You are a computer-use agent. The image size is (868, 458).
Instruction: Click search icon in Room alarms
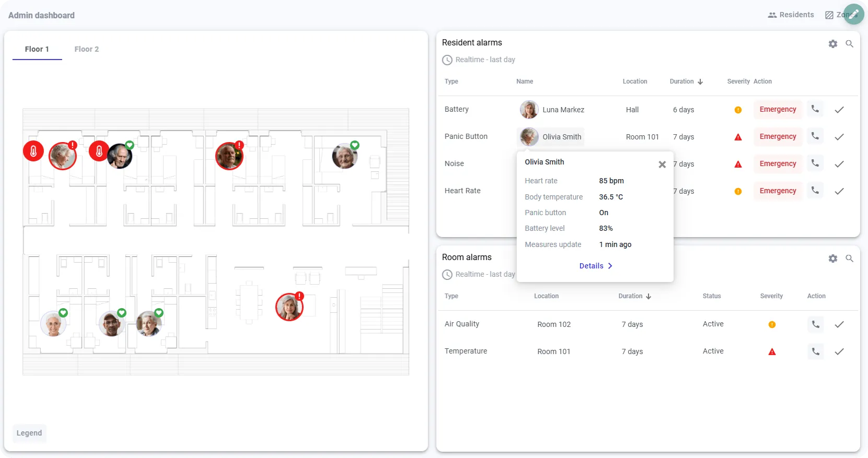tap(849, 259)
